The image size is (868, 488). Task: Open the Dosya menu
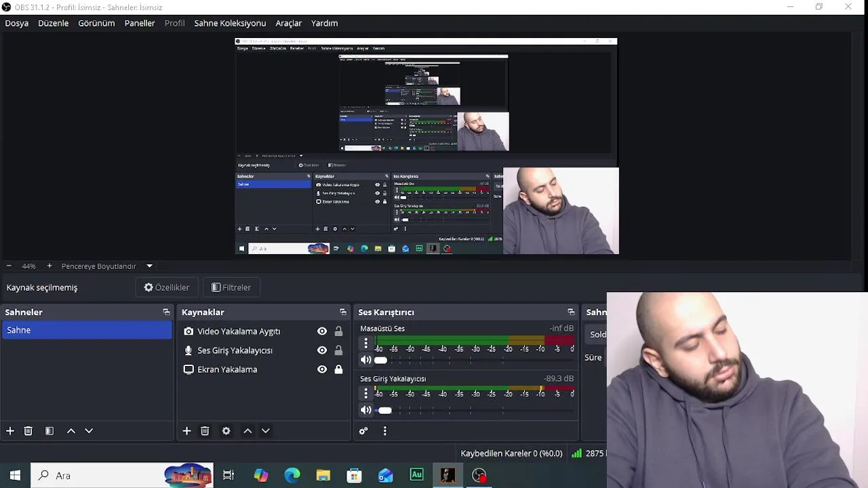pos(17,23)
